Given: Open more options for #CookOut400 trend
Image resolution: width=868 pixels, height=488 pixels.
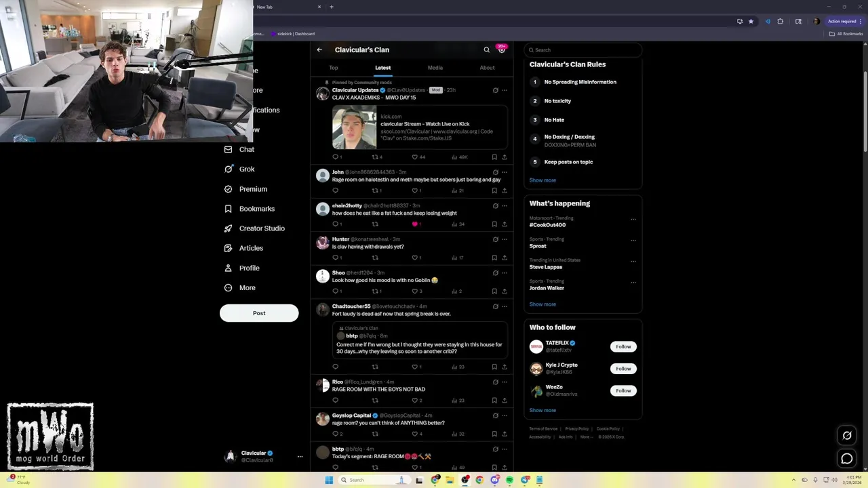Looking at the screenshot, I should point(633,220).
